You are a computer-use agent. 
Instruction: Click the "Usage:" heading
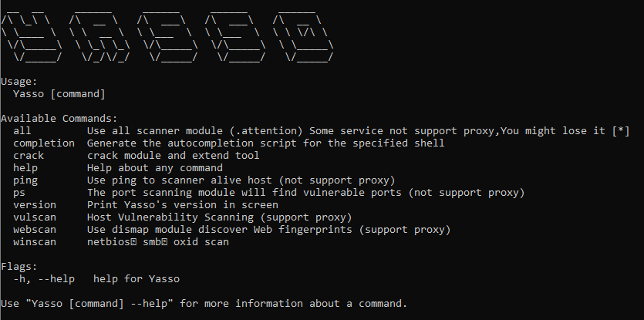19,81
